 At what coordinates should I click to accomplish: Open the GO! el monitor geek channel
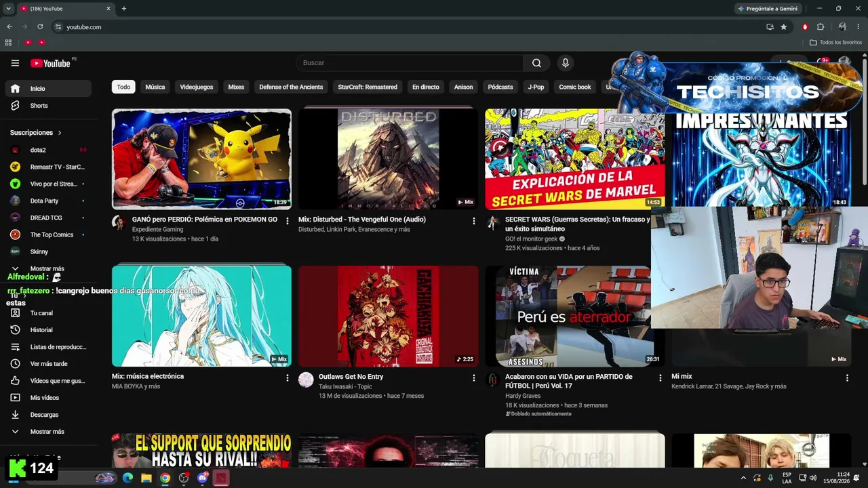531,239
